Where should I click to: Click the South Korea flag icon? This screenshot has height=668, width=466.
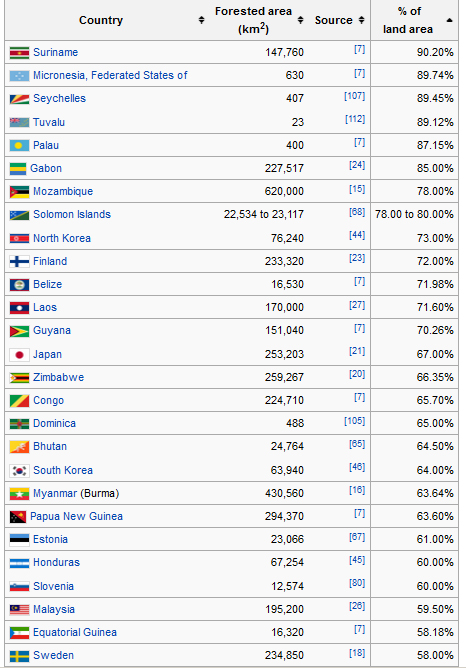(19, 470)
